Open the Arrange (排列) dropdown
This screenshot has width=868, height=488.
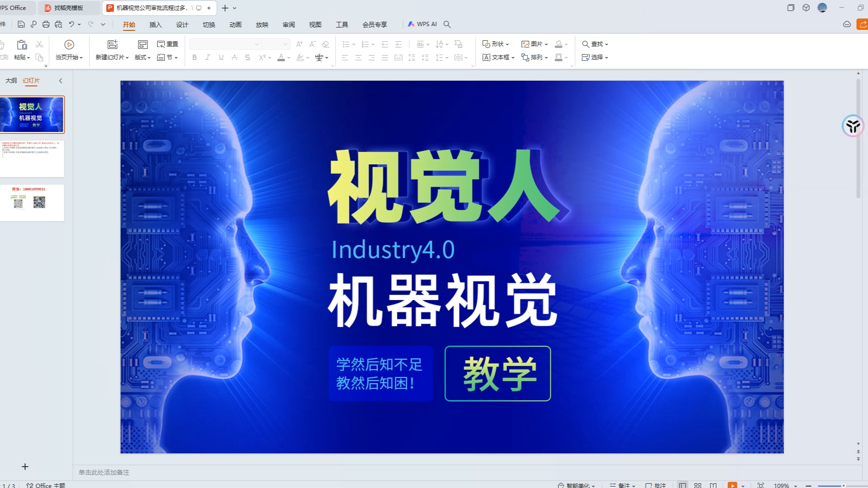pyautogui.click(x=534, y=57)
